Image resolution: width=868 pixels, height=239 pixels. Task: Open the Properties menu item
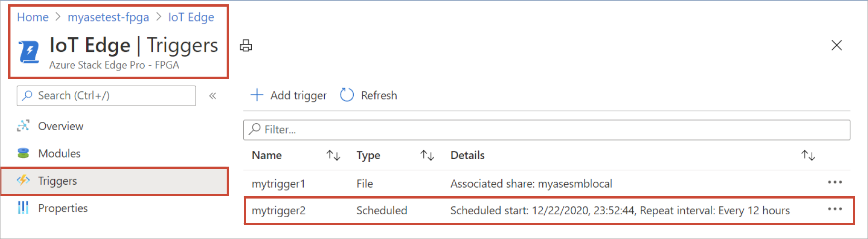[63, 208]
